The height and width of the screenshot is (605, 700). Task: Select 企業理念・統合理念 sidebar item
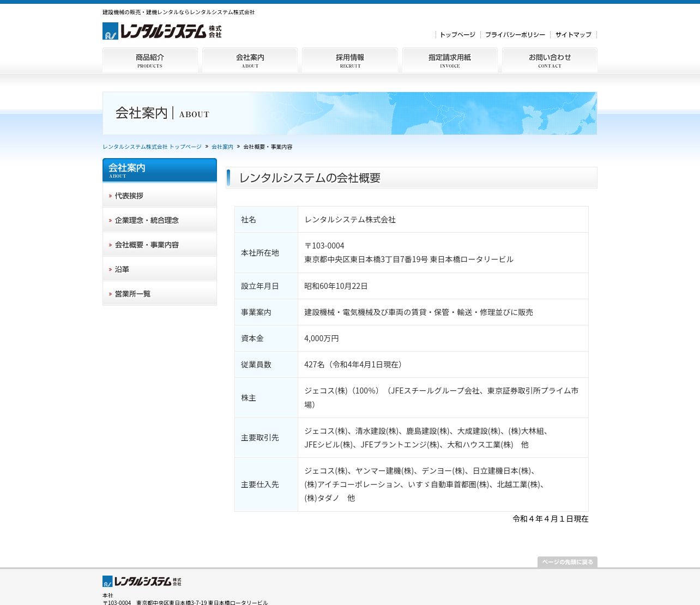(160, 220)
